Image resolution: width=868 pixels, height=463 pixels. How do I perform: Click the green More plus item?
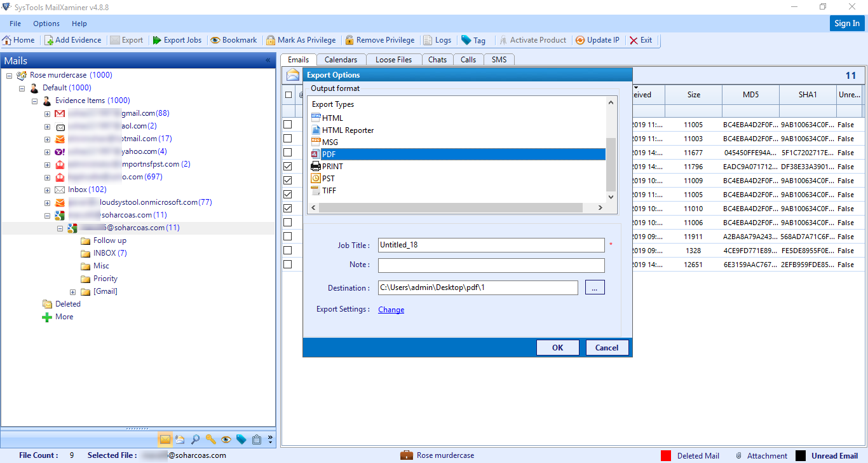57,317
